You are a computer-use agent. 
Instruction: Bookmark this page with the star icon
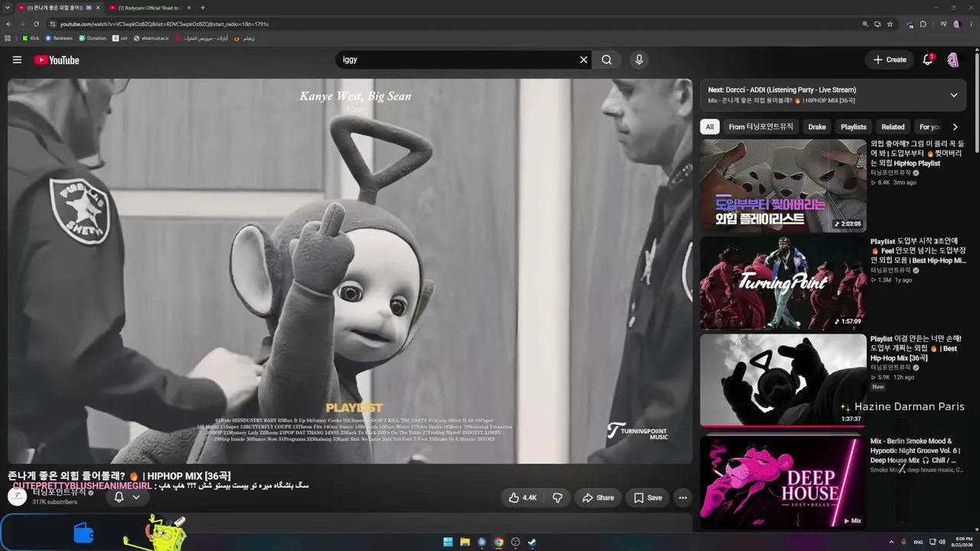coord(890,24)
